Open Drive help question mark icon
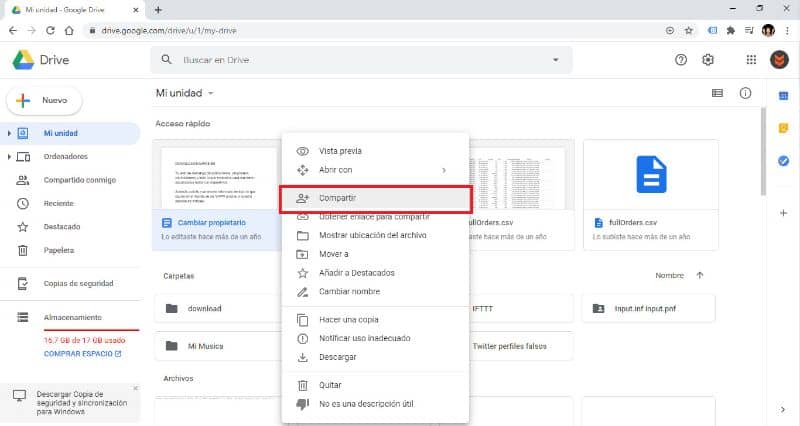The height and width of the screenshot is (426, 800). pos(681,60)
